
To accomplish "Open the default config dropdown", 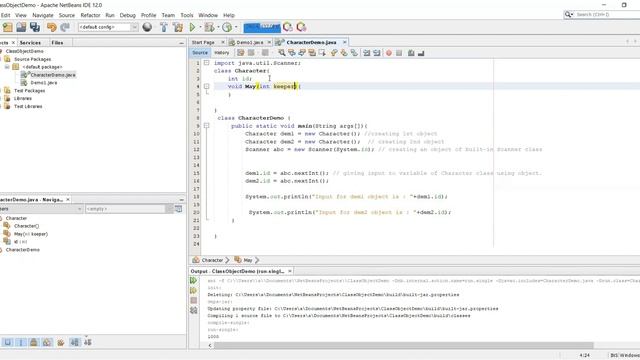I will pos(108,27).
